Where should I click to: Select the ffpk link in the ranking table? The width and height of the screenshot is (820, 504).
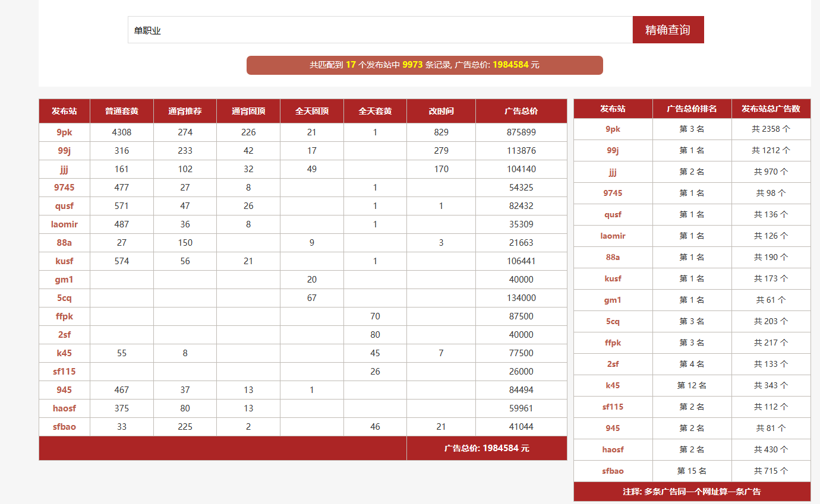613,343
